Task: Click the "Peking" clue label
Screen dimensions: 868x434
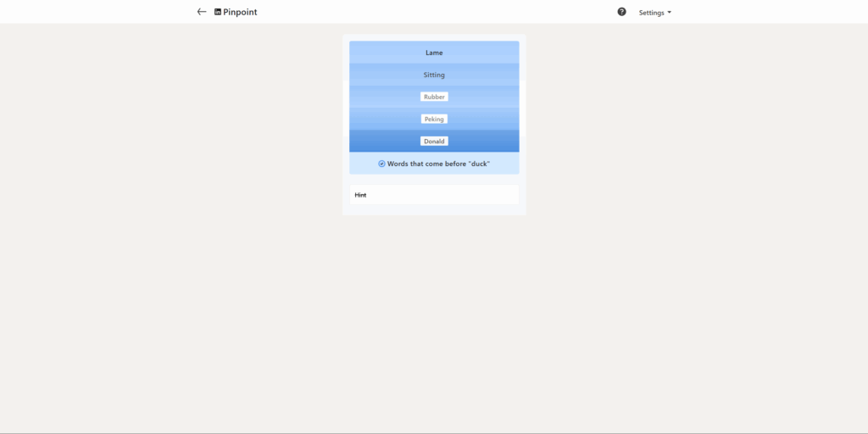Action: (434, 119)
